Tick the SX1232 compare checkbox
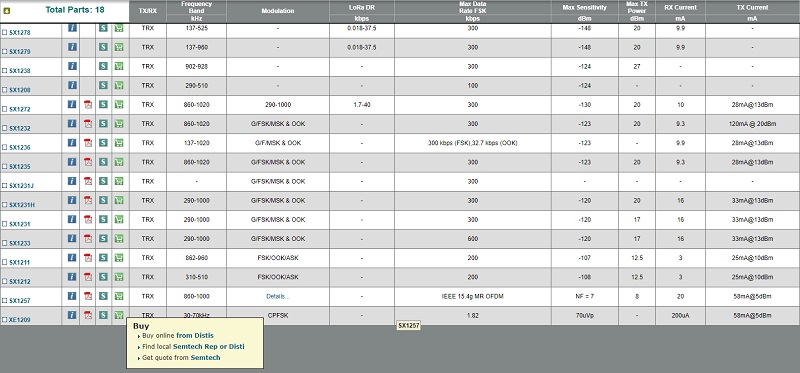 [5, 129]
